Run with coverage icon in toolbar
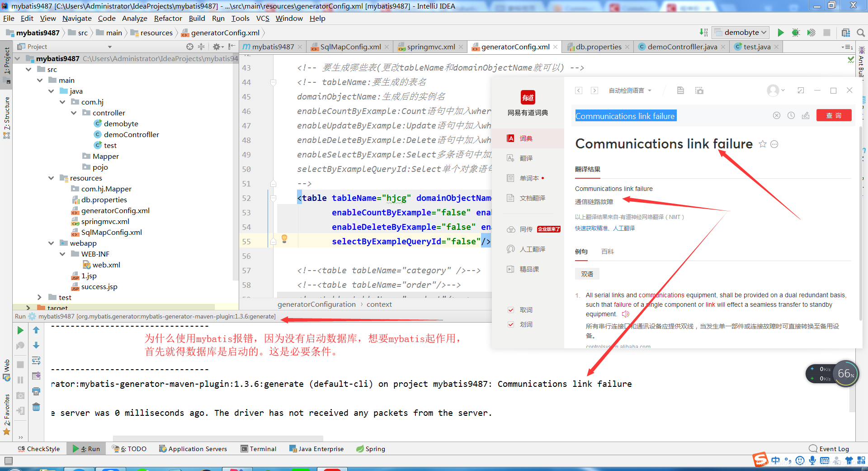868x471 pixels. 811,33
